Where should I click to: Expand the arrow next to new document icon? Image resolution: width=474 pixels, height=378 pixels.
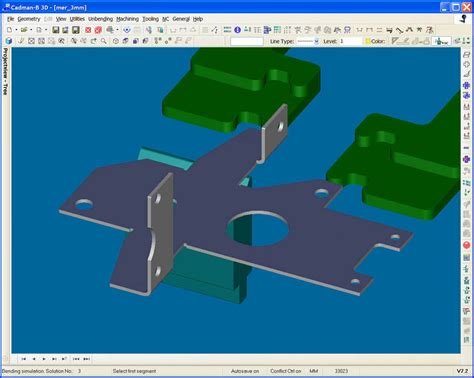click(16, 30)
